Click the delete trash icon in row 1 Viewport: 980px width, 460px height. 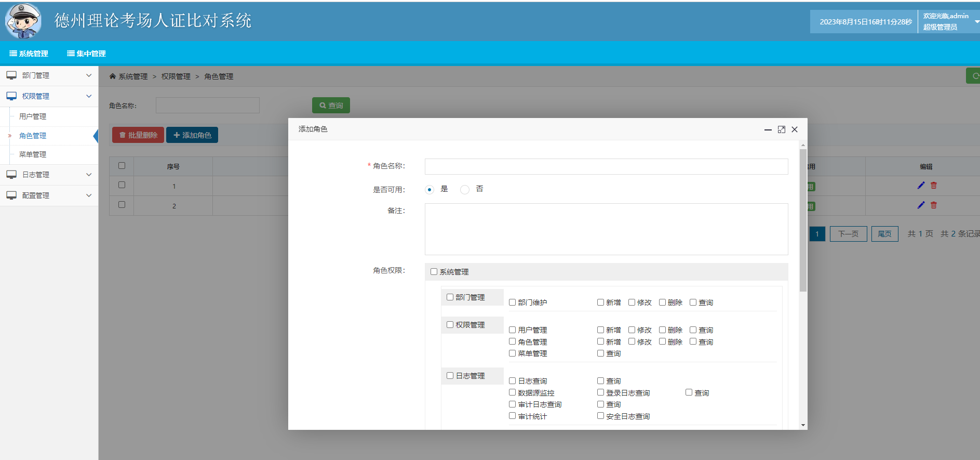[x=934, y=186]
